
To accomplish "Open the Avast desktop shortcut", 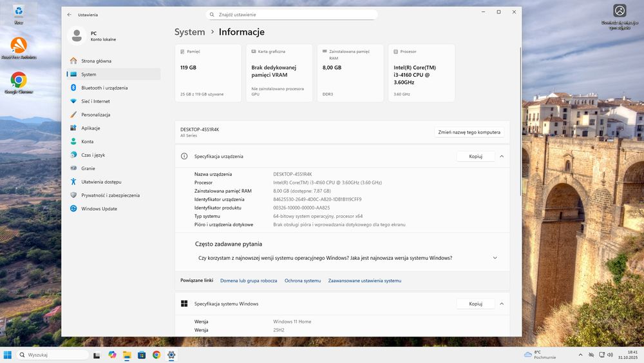I will (19, 48).
